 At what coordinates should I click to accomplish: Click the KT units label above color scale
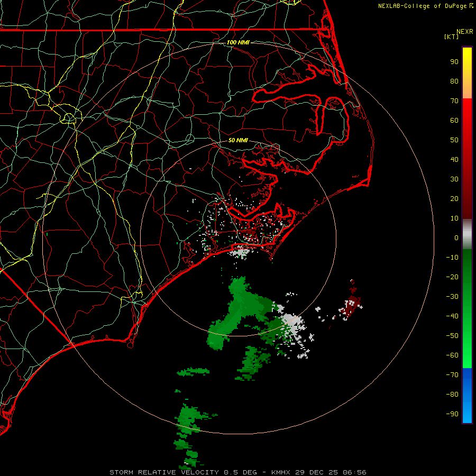click(x=452, y=36)
